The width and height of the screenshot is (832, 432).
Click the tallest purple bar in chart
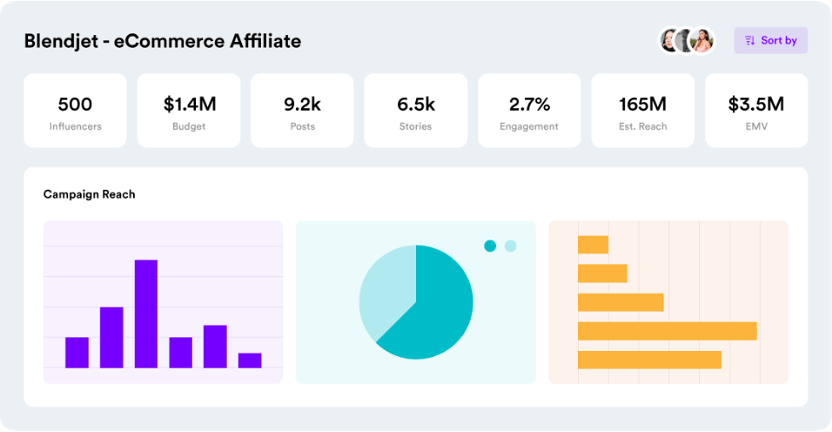pos(146,314)
